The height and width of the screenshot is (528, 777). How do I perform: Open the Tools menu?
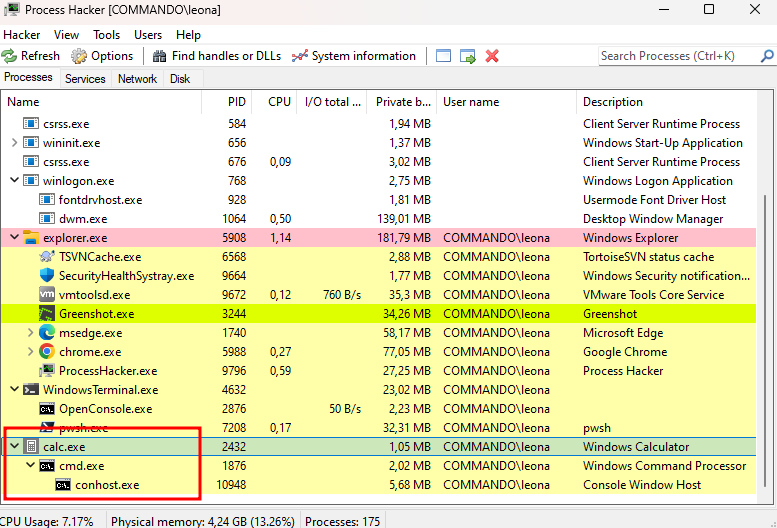point(106,35)
